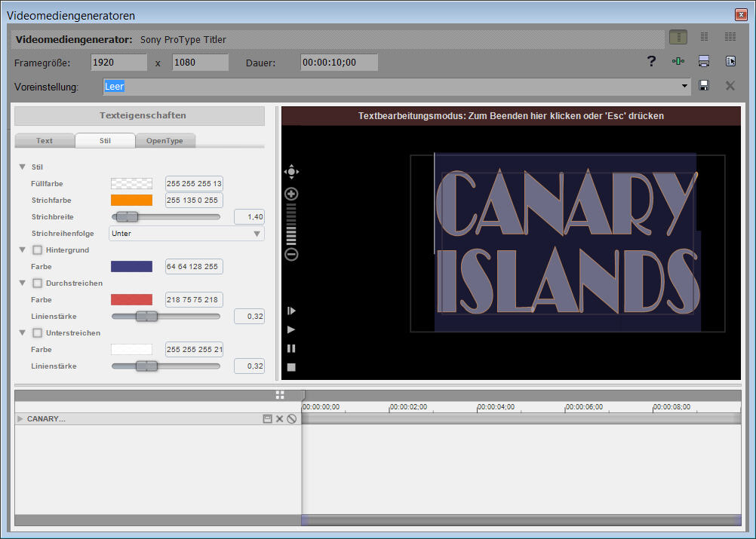Open the Voreinstellung preset dropdown
This screenshot has width=756, height=539.
[x=685, y=87]
